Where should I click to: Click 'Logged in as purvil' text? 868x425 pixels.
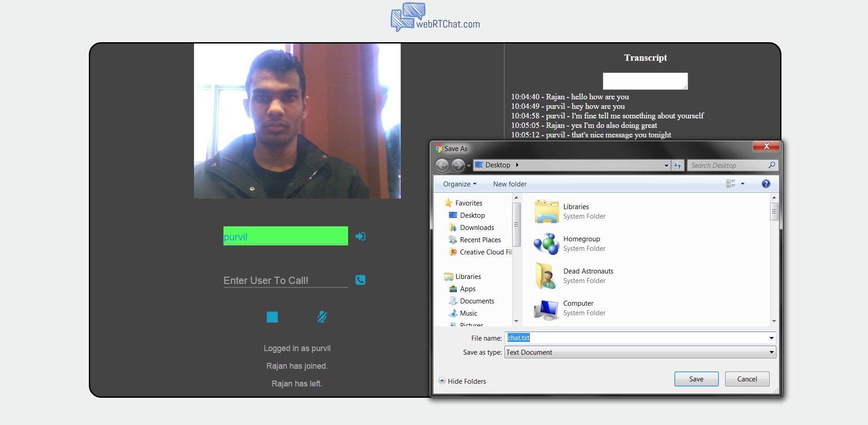click(x=297, y=348)
